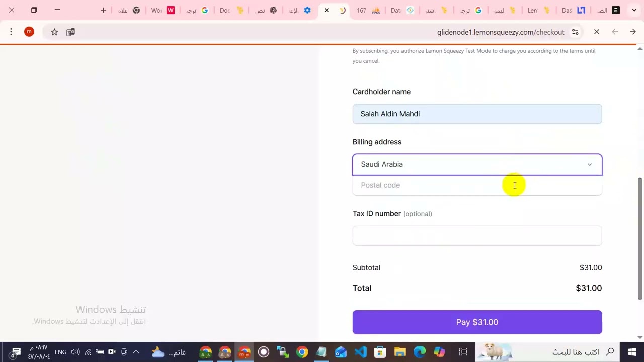Switch to the '167' tab
The image size is (644, 362).
coord(368,10)
